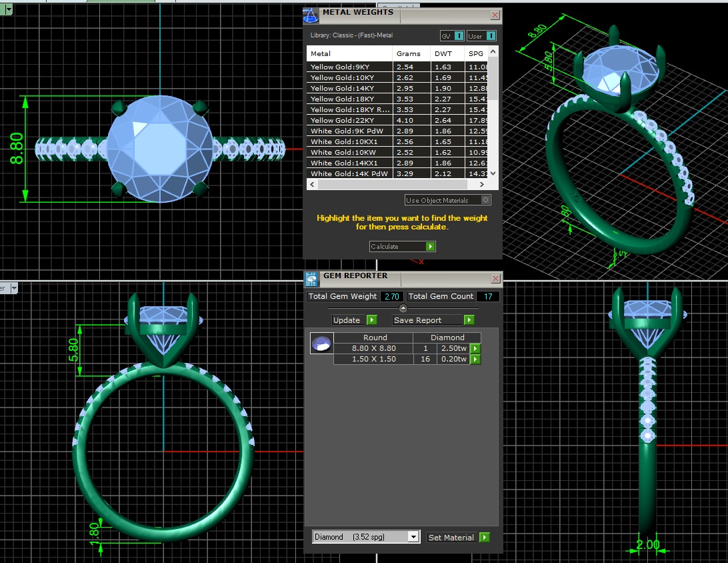The width and height of the screenshot is (728, 563).
Task: Click the Gem Reporter panel icon
Action: pyautogui.click(x=311, y=279)
